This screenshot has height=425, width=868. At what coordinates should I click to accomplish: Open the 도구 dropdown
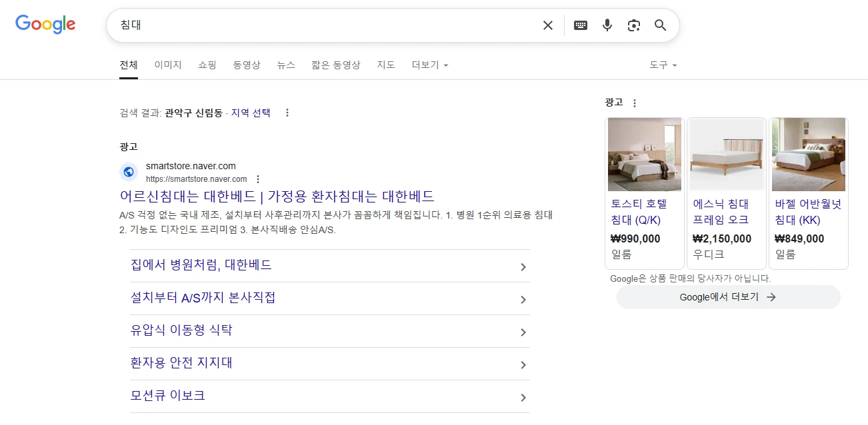click(x=663, y=65)
